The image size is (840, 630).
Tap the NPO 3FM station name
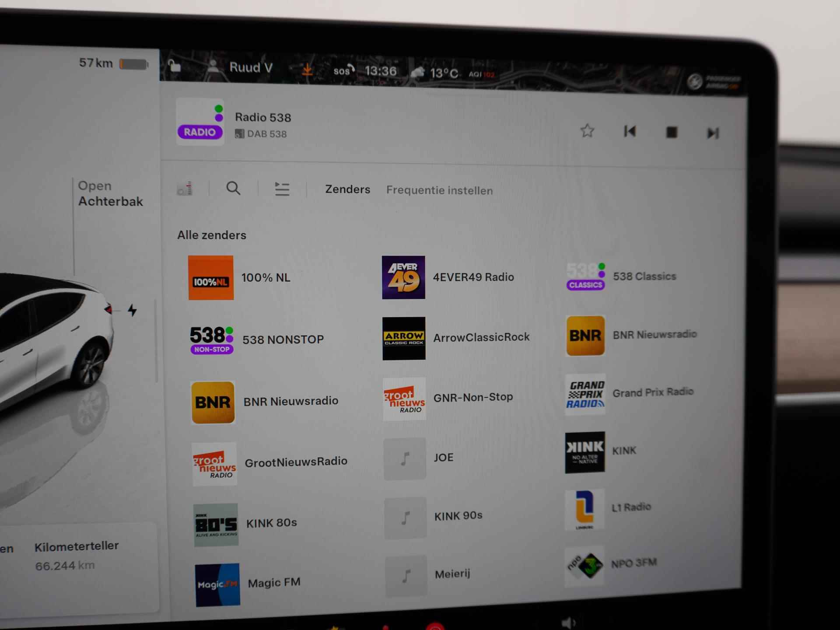tap(633, 563)
